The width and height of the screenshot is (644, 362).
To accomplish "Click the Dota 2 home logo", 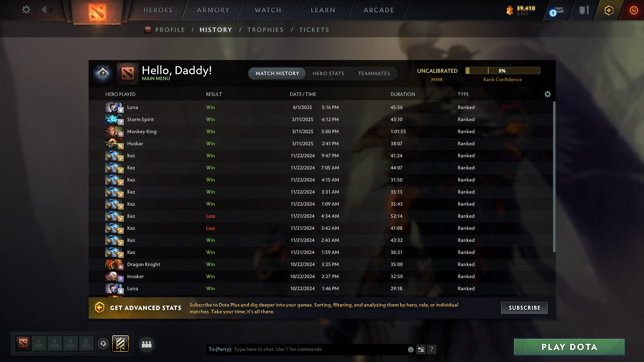I will (97, 12).
